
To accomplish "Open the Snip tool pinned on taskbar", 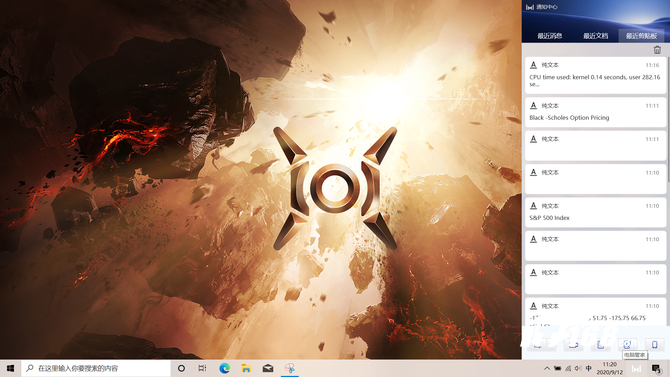I will (x=290, y=368).
